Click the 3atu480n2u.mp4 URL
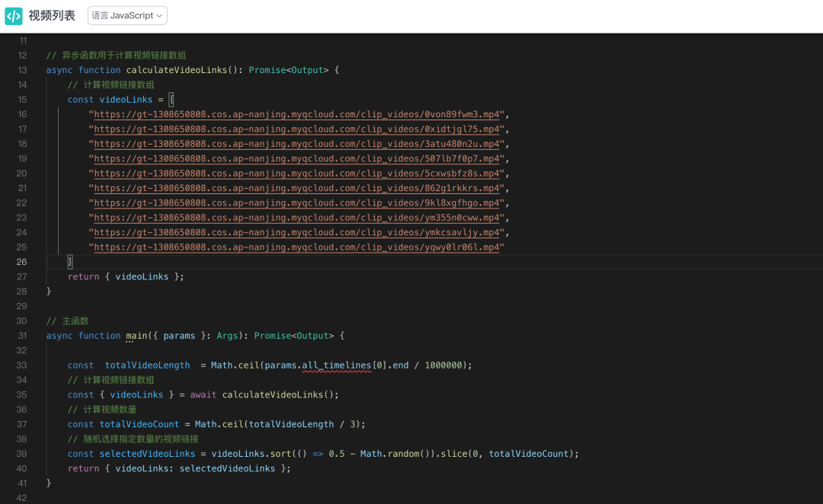The height and width of the screenshot is (504, 823). 296,144
